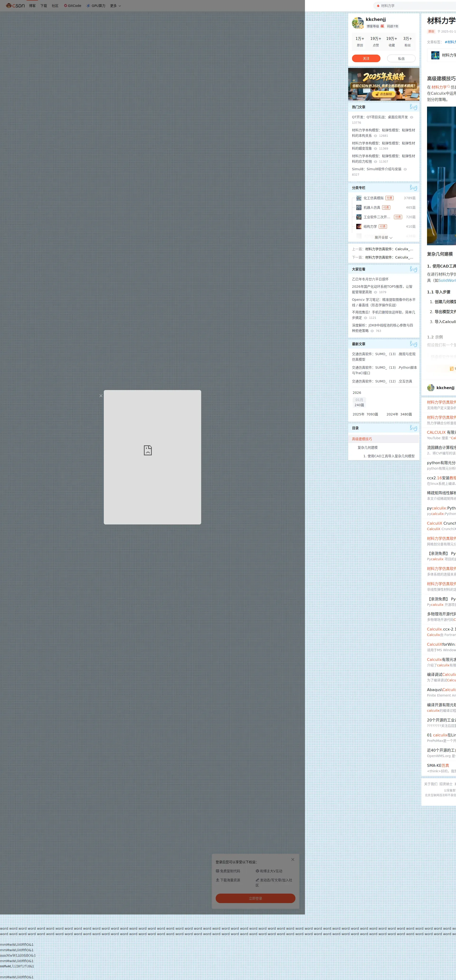Open the 2025年度报告 banner
This screenshot has width=456, height=980.
pyautogui.click(x=383, y=84)
